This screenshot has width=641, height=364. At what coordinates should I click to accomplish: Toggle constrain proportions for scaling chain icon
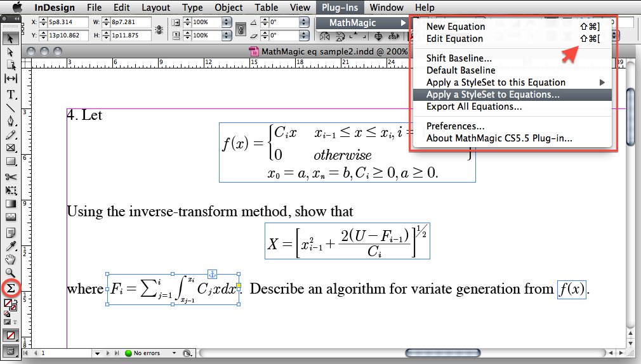pyautogui.click(x=241, y=29)
